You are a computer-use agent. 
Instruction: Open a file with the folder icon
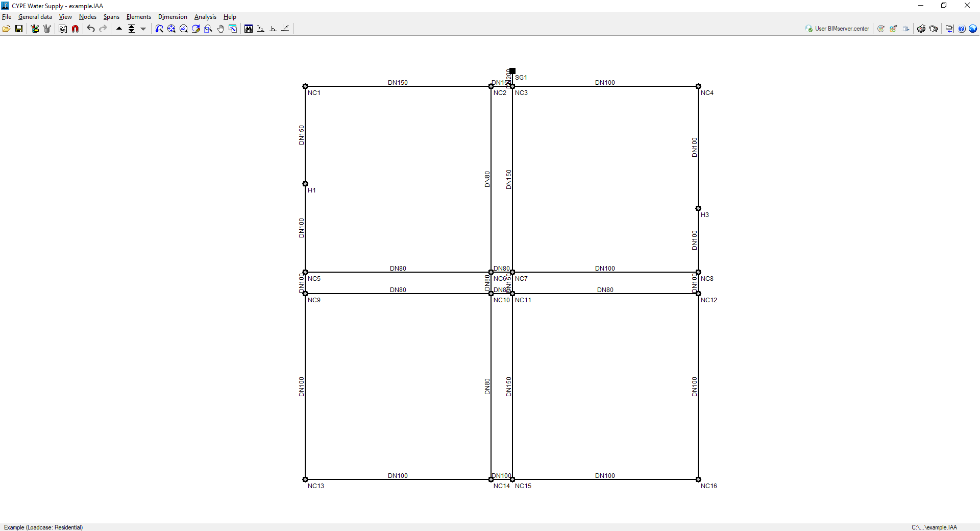[x=7, y=29]
